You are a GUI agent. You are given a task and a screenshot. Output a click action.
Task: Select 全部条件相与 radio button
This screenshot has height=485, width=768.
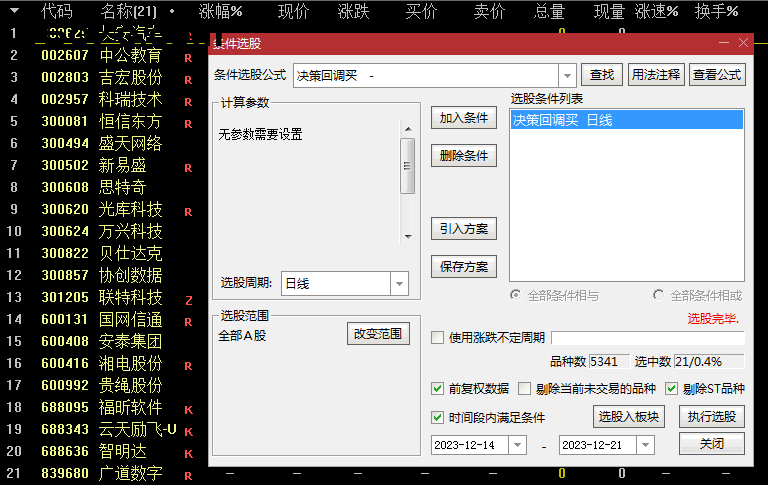coord(515,295)
